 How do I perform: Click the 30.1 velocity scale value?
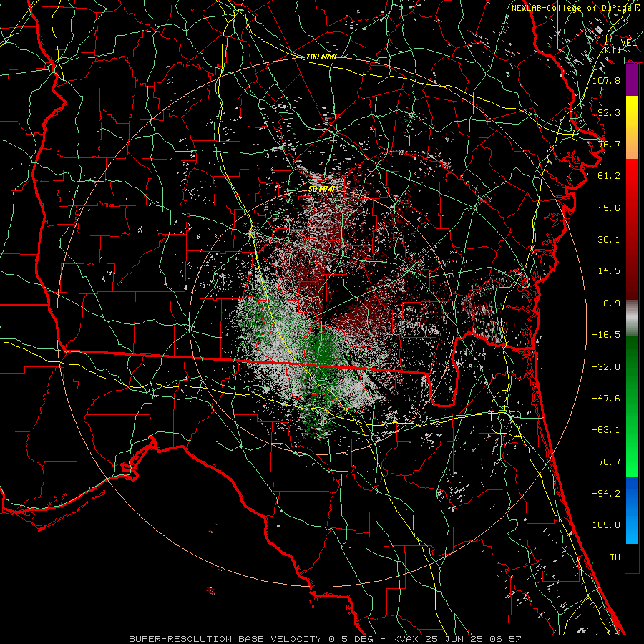pyautogui.click(x=609, y=240)
